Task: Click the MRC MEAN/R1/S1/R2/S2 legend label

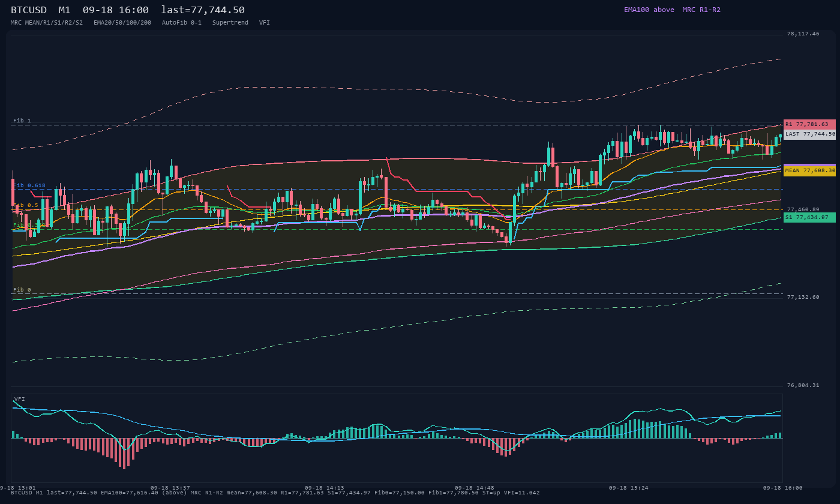Action: [47, 22]
